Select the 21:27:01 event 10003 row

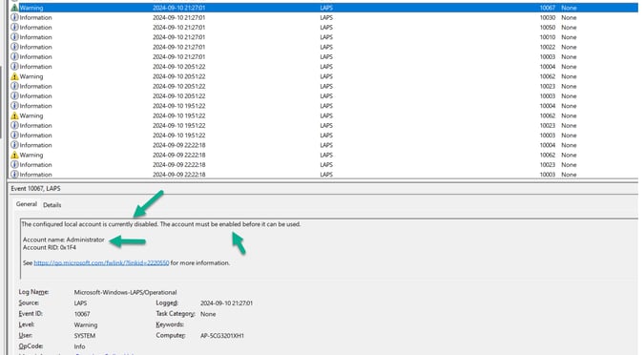pos(323,56)
